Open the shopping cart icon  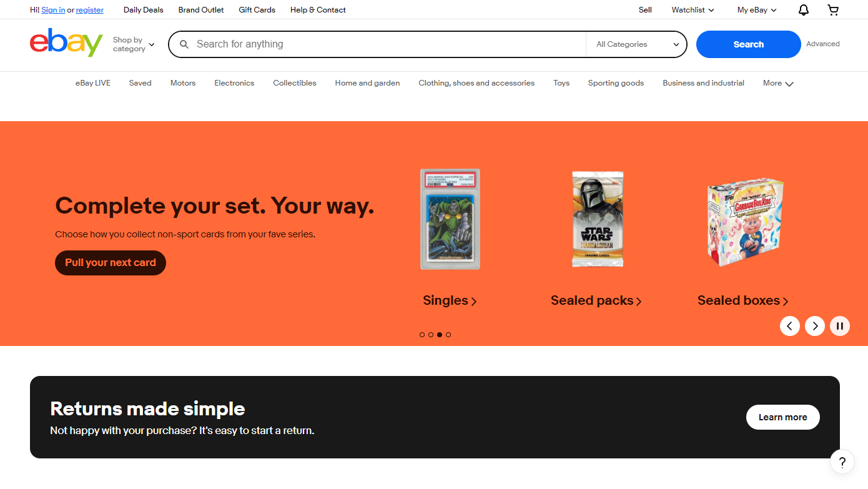[833, 10]
